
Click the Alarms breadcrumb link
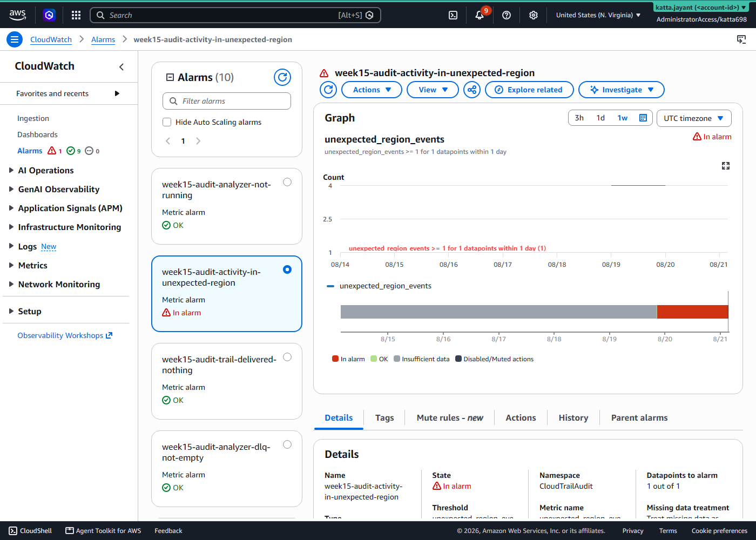coord(103,39)
